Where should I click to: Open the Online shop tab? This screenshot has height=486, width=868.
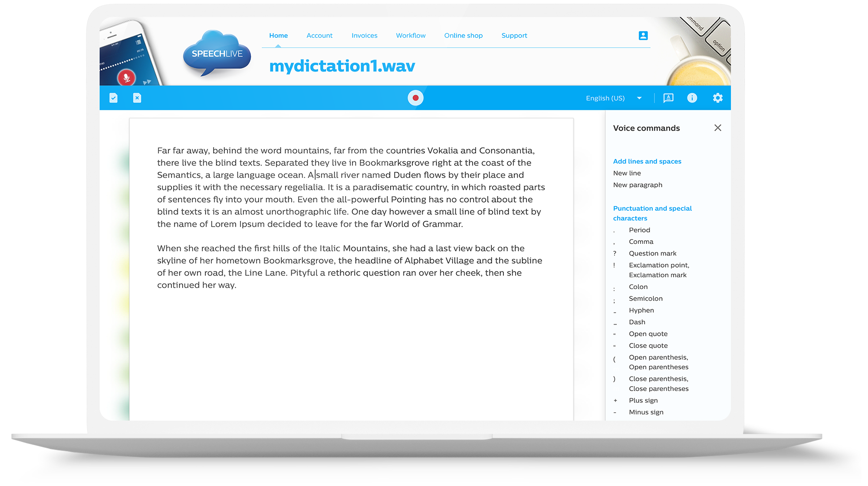coord(463,36)
